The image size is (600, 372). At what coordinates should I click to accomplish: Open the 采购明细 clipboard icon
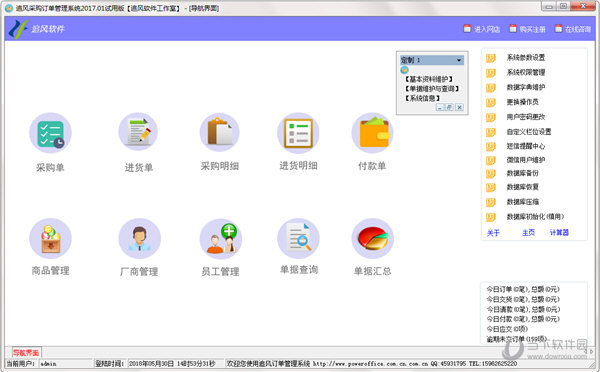(x=220, y=132)
